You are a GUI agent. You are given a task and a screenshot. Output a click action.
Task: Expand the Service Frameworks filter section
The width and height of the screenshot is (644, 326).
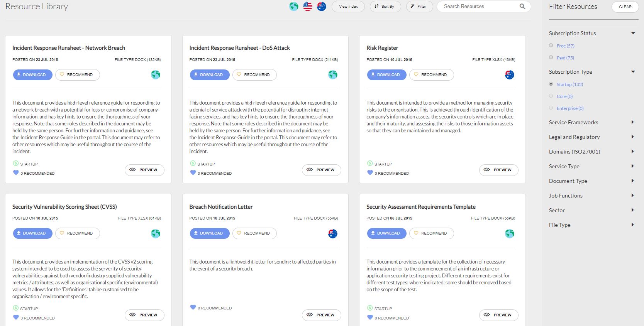(632, 122)
